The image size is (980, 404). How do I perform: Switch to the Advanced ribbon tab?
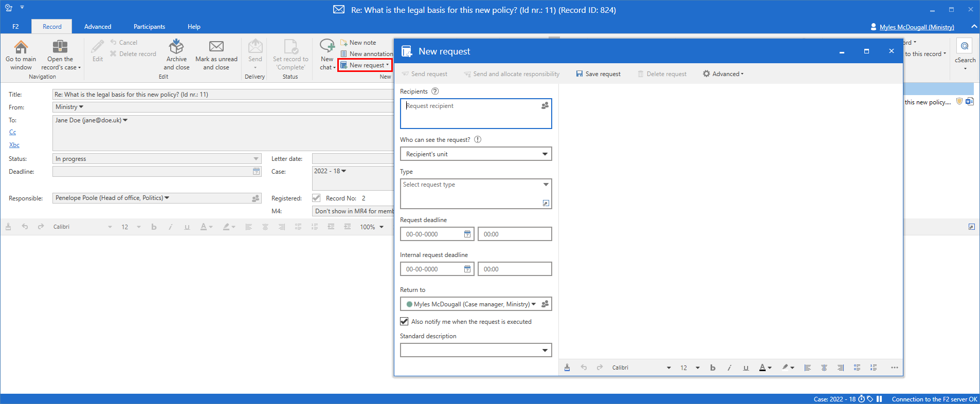coord(98,27)
